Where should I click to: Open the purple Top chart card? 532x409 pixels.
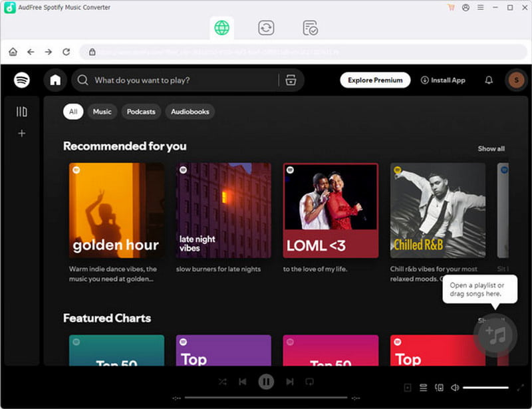[x=223, y=350]
